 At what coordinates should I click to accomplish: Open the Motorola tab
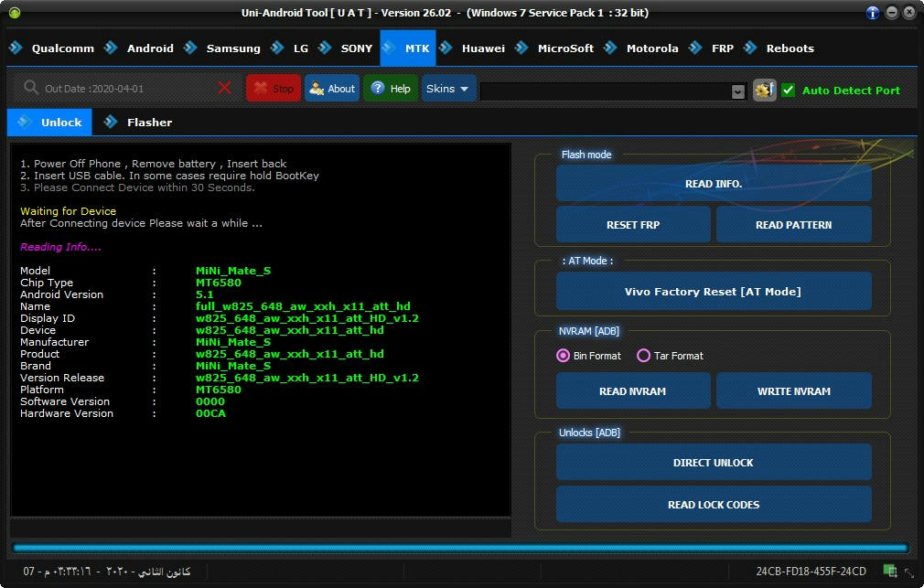(641, 48)
